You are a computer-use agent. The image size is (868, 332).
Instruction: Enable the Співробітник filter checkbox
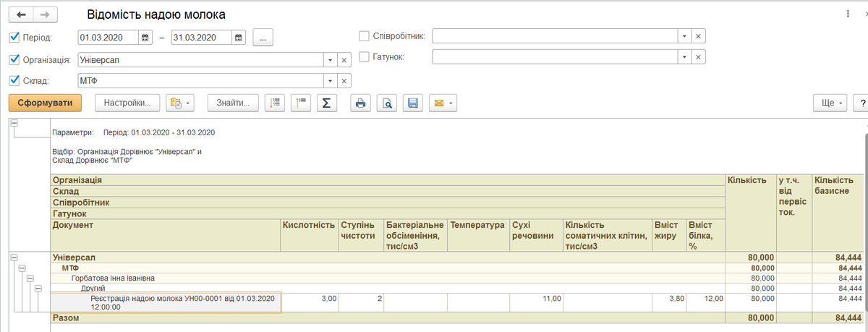364,35
